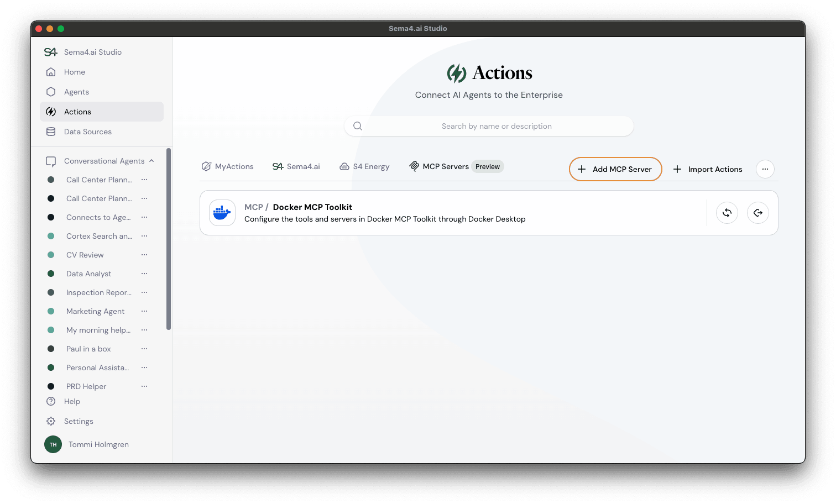Viewport: 836px width, 504px height.
Task: Open options menu for Marketing Agent
Action: click(144, 311)
